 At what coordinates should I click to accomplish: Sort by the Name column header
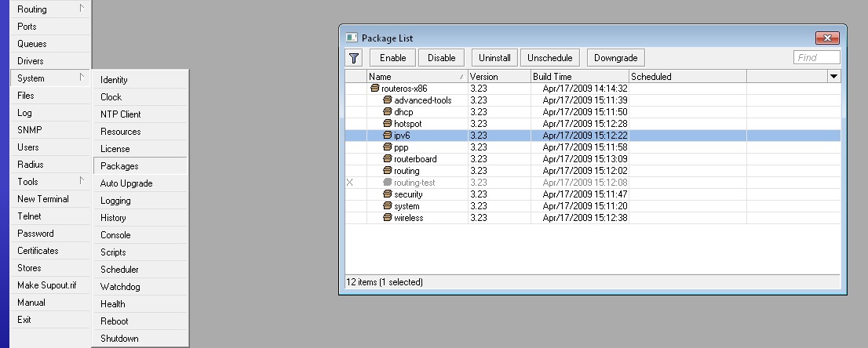(x=418, y=77)
